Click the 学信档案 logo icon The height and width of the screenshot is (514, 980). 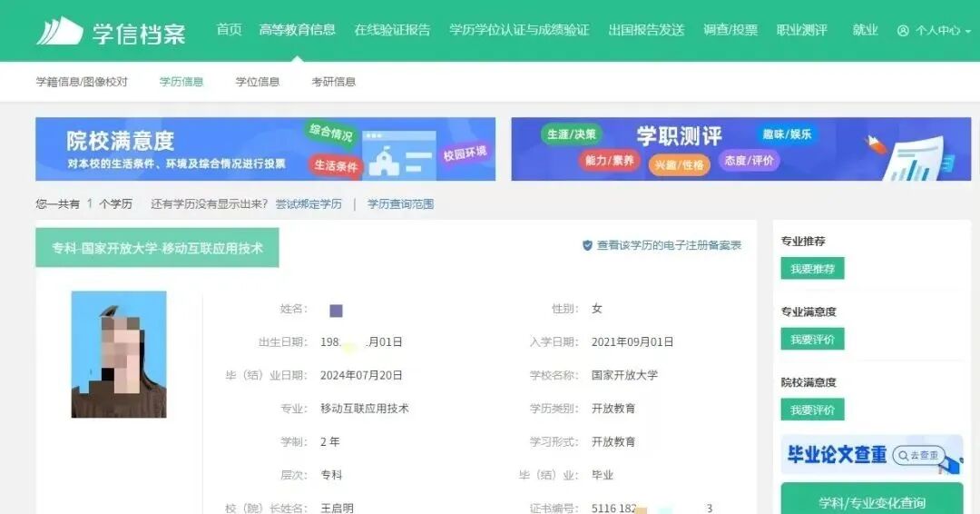(x=60, y=31)
